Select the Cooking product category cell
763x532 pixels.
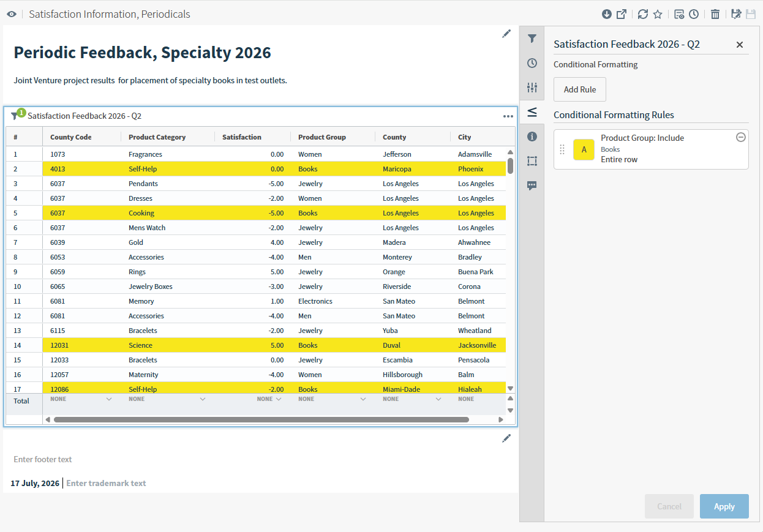pyautogui.click(x=168, y=213)
